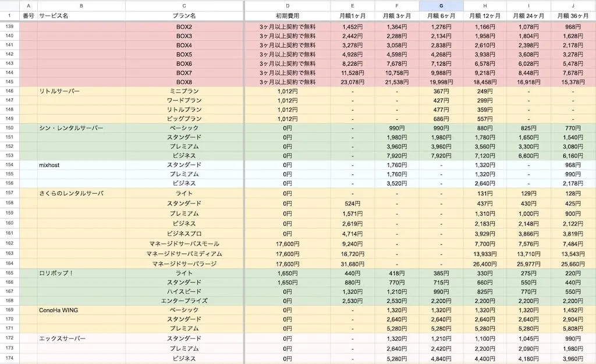This screenshot has width=596, height=364.
Task: Select the '131円' cell
Action: click(485, 193)
